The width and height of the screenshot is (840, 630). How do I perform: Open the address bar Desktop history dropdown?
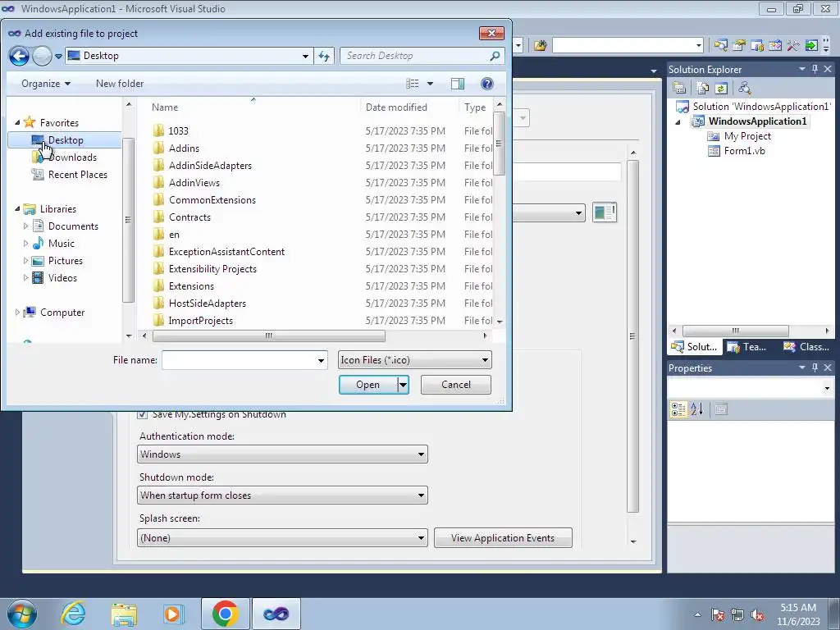[x=305, y=56]
